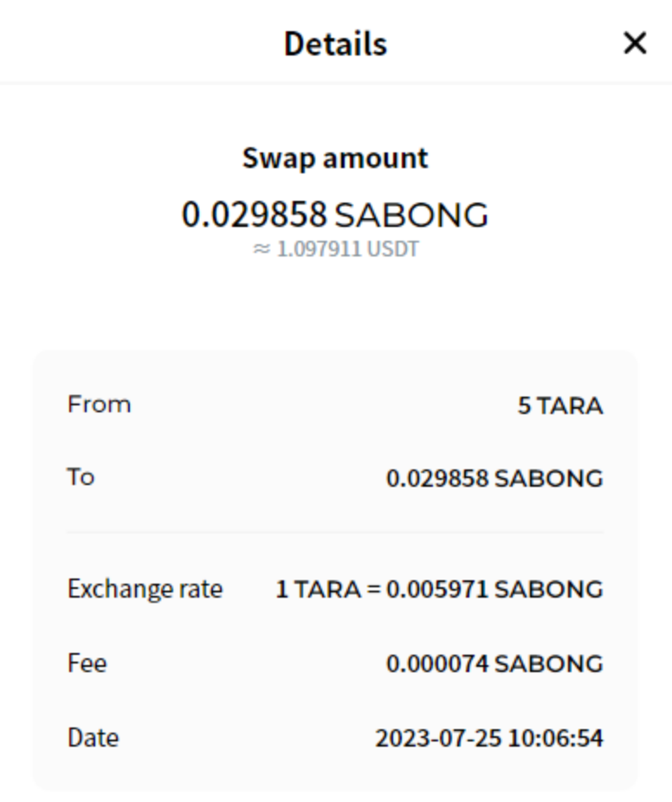Screen dimensions: 672x802
Task: Click the separator line under the Details header
Action: click(335, 83)
